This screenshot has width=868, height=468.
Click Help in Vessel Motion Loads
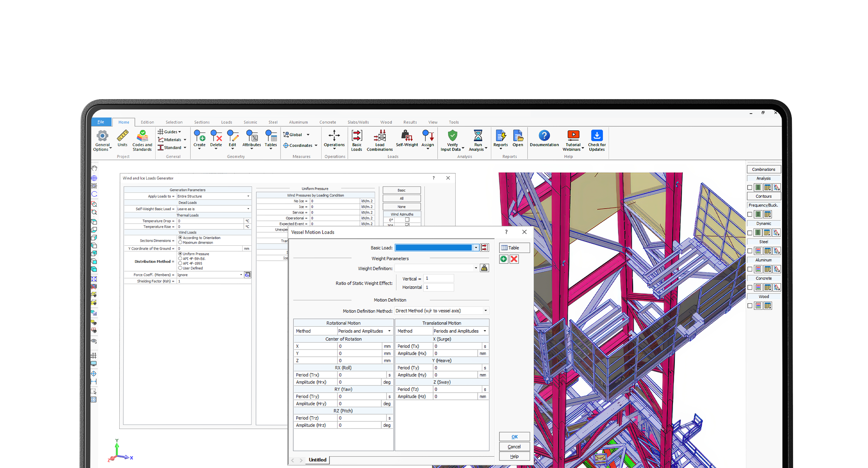pos(514,457)
